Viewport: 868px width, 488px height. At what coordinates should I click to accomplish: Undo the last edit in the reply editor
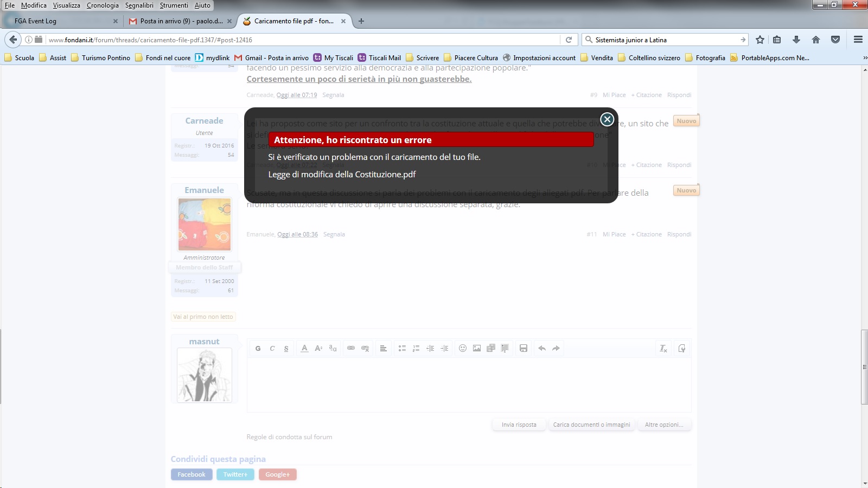coord(542,349)
